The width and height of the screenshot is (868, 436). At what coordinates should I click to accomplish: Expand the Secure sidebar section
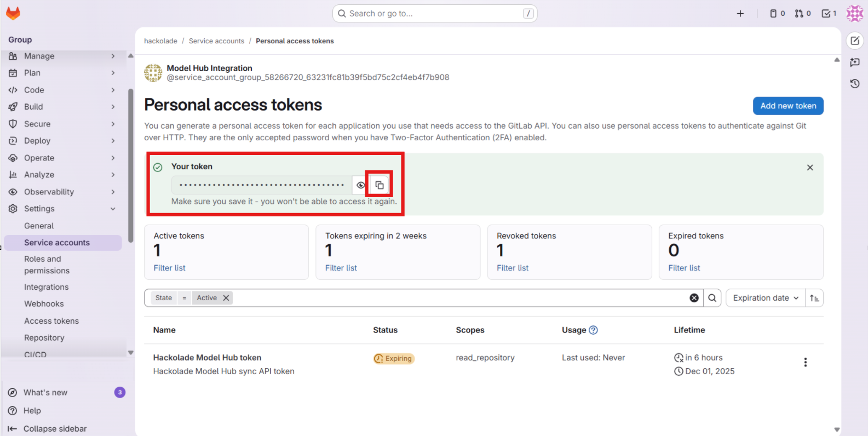[x=63, y=124]
